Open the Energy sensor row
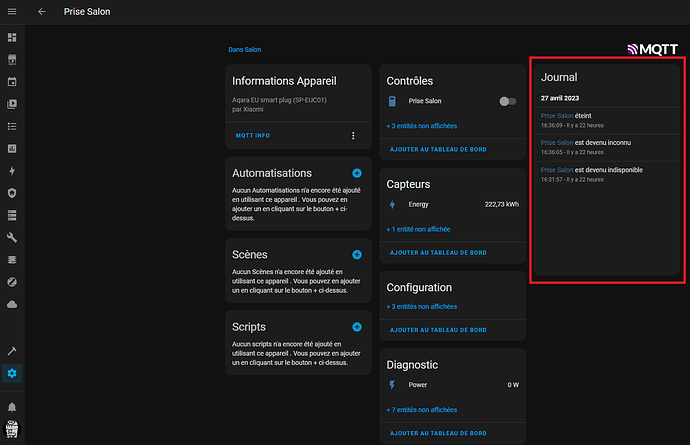This screenshot has width=690, height=445. coord(452,205)
